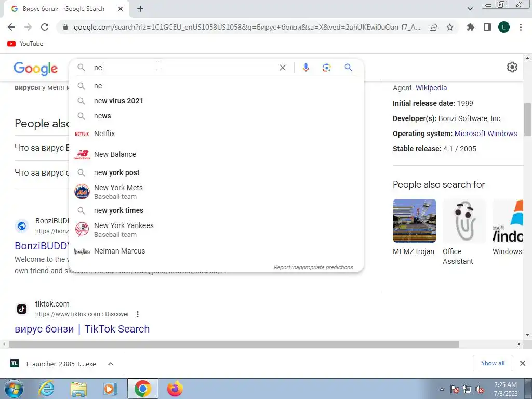Search by image with Google Lens
Image resolution: width=532 pixels, height=399 pixels.
pyautogui.click(x=326, y=68)
